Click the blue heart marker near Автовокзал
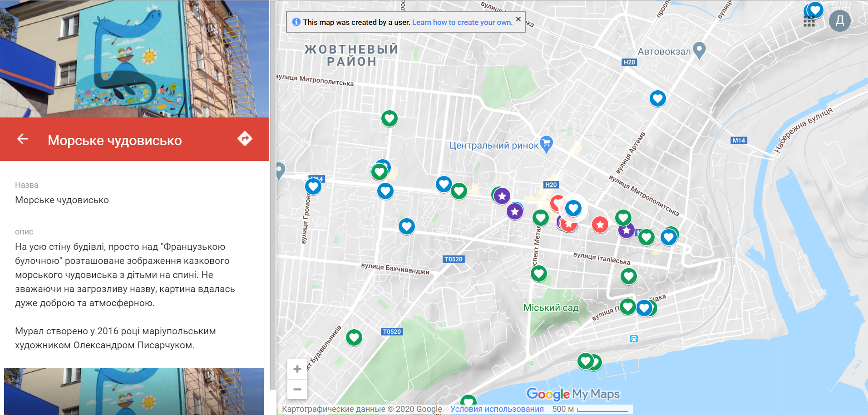Image resolution: width=868 pixels, height=415 pixels. coord(657,98)
